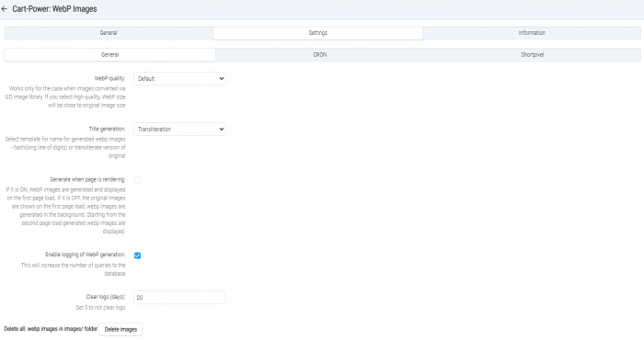Screen dimensions: 644x340
Task: Open the Information tab
Action: pyautogui.click(x=532, y=33)
